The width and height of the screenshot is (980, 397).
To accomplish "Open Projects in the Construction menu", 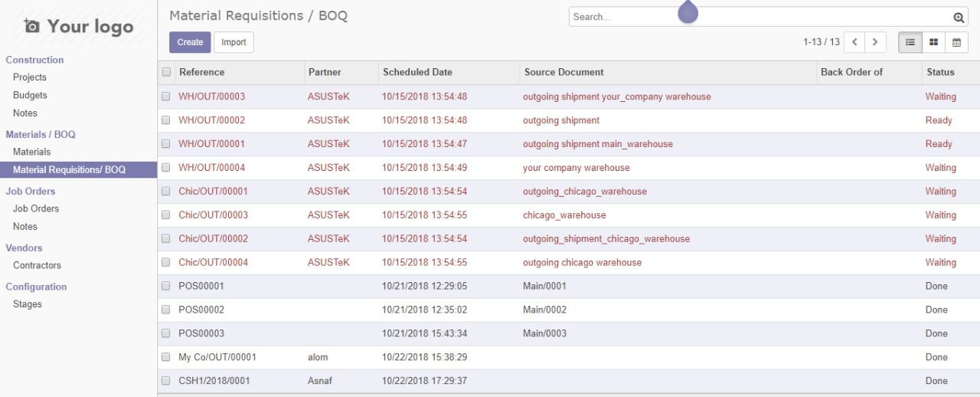I will tap(30, 77).
